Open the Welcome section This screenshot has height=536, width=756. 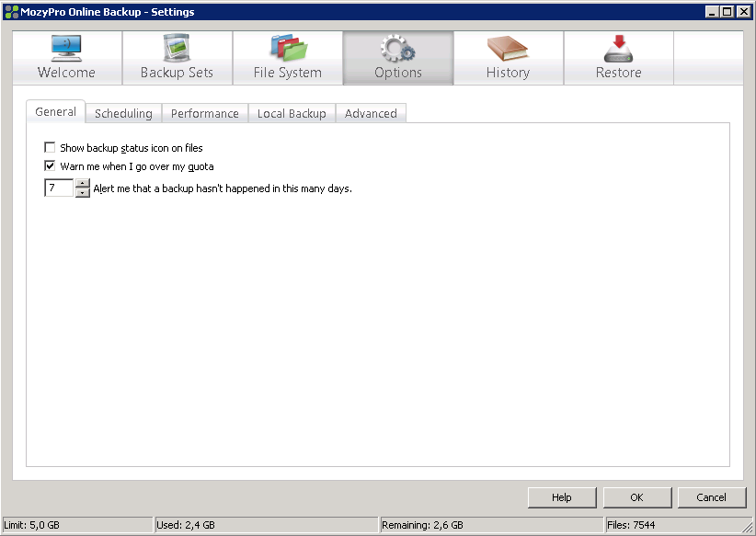[67, 58]
